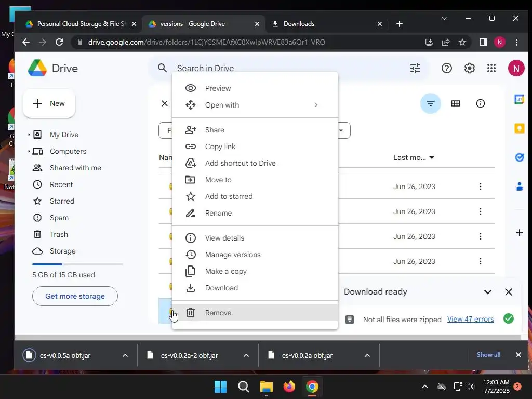Open options for es-v0.0.2a-2 obf.jar download
The width and height of the screenshot is (532, 399).
click(x=246, y=355)
